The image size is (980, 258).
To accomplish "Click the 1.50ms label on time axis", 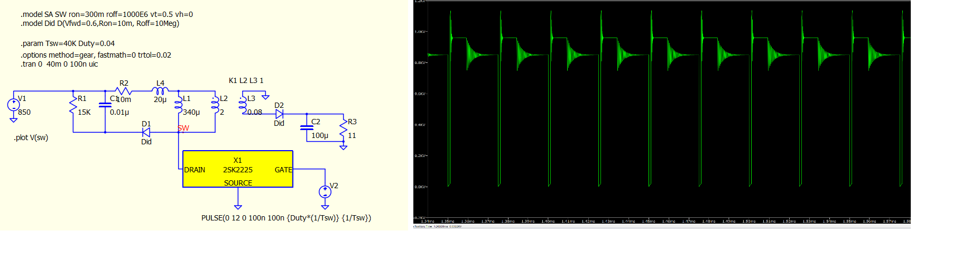I will [x=748, y=222].
